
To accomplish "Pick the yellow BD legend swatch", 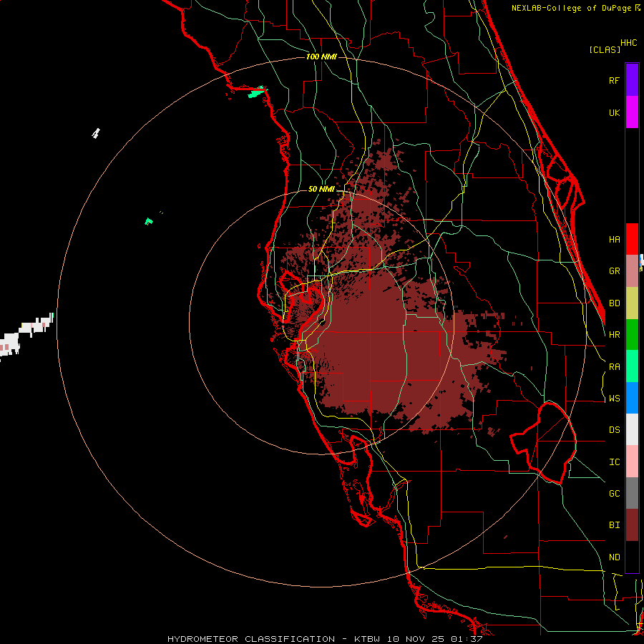I will point(632,303).
